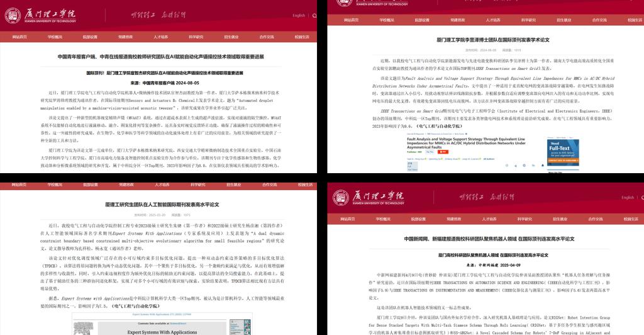Open 科学研究 on the 厦理工研究生团队 article page
Image resolution: width=644 pixels, height=335 pixels.
[197, 185]
